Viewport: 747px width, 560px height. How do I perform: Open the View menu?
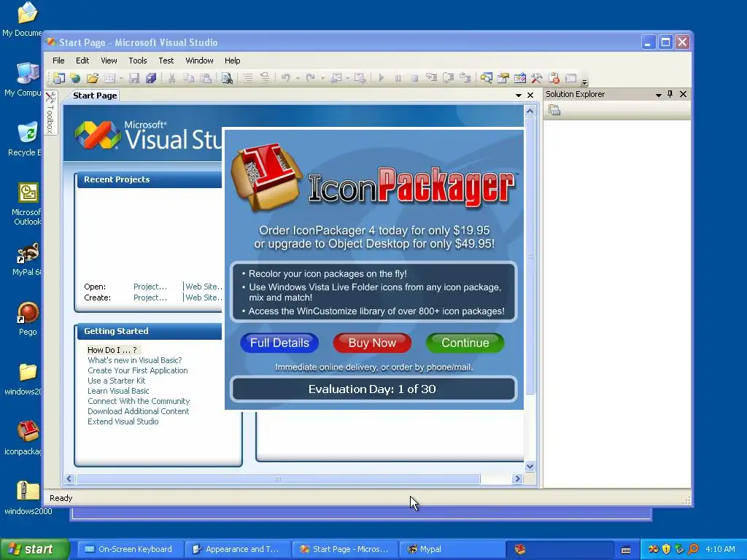pos(109,61)
